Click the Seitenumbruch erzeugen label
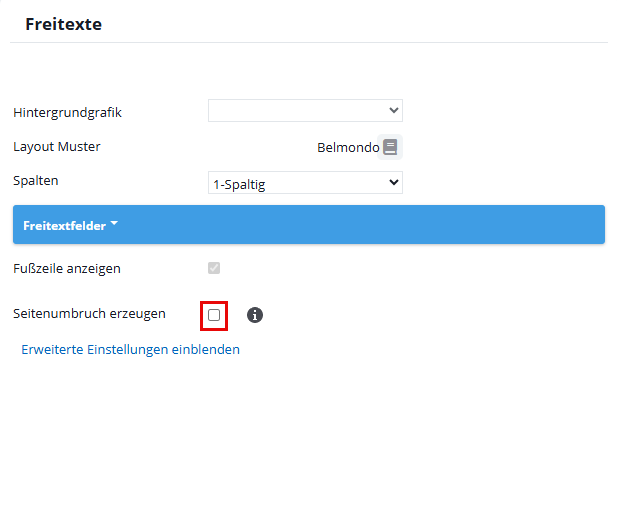This screenshot has width=617, height=508. 89,313
